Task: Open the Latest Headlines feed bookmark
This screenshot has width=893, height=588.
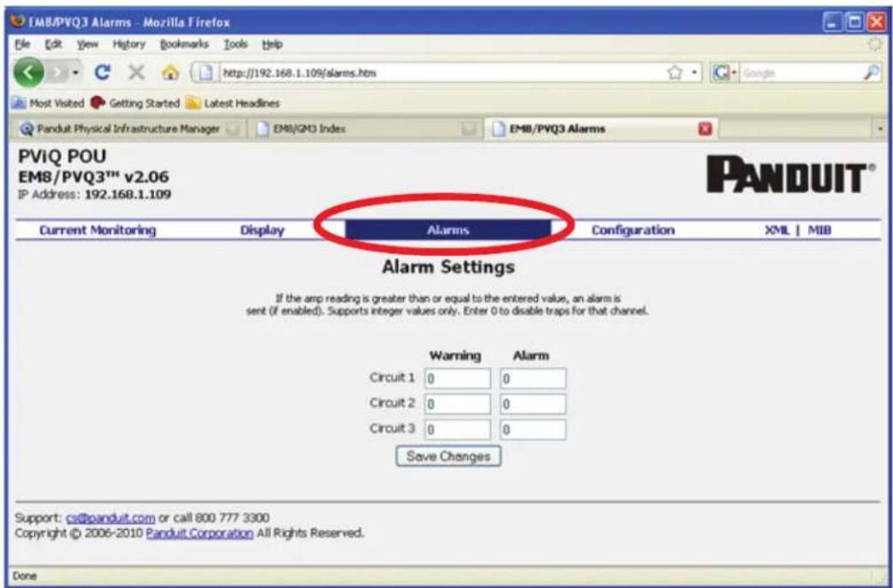Action: (x=234, y=103)
